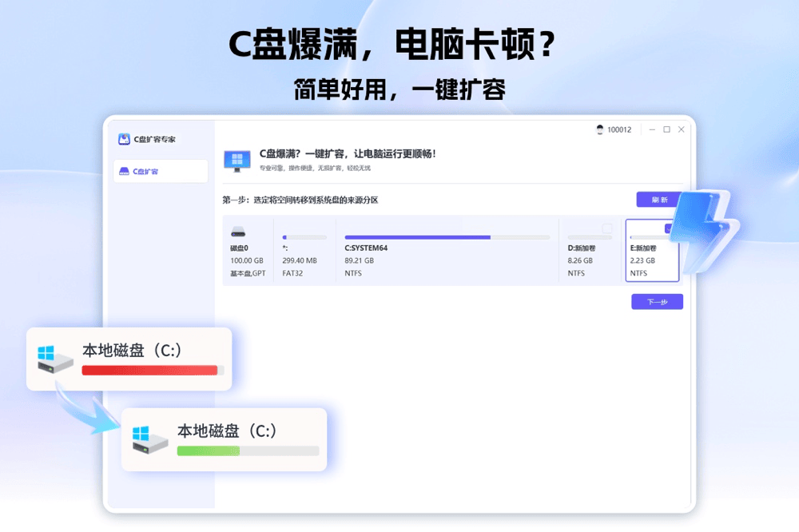Click the drive icon on the red C: card

54,359
